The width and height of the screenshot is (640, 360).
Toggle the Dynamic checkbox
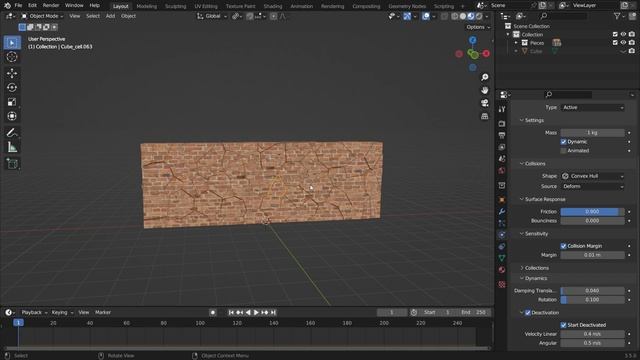point(564,142)
